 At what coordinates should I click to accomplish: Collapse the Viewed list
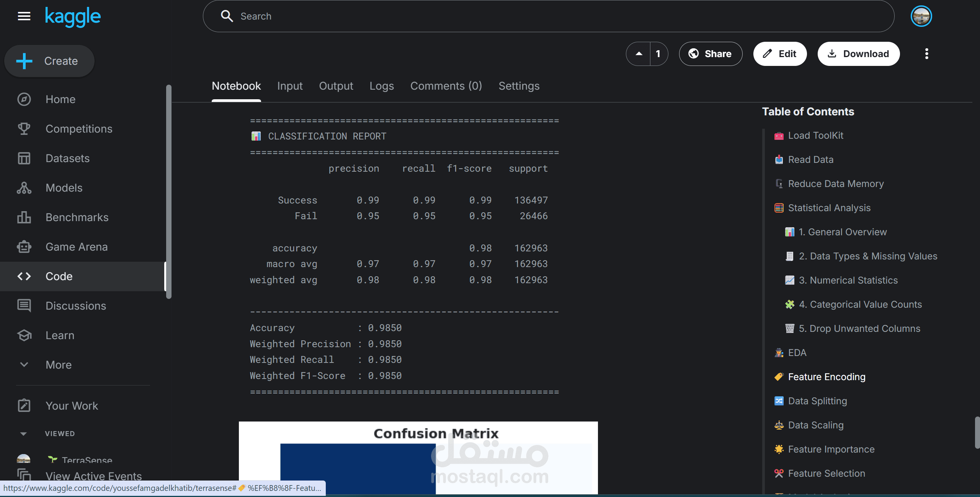(23, 434)
